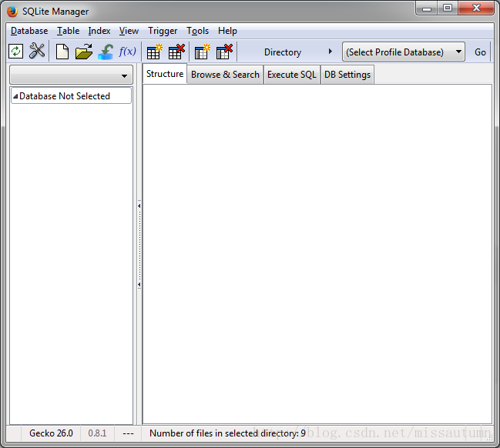Click the upper splitter collapse arrow

(139, 206)
